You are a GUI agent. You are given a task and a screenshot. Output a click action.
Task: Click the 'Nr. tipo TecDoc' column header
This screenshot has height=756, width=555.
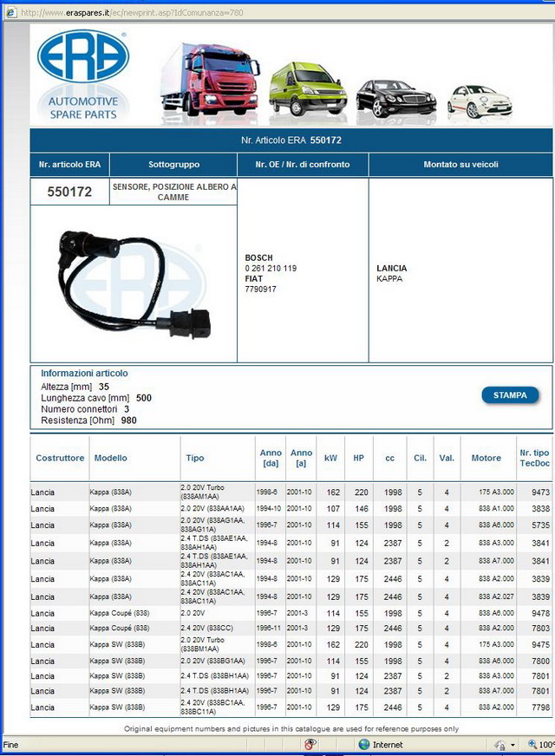(534, 458)
